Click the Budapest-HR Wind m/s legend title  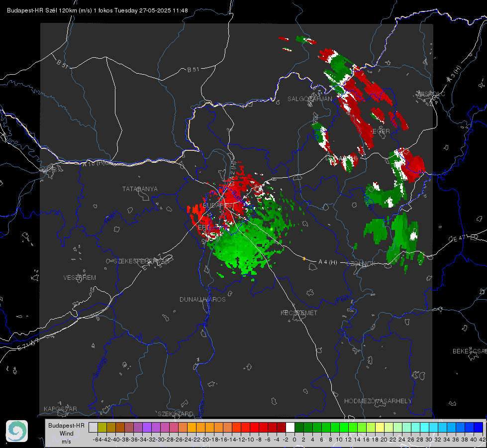point(66,433)
